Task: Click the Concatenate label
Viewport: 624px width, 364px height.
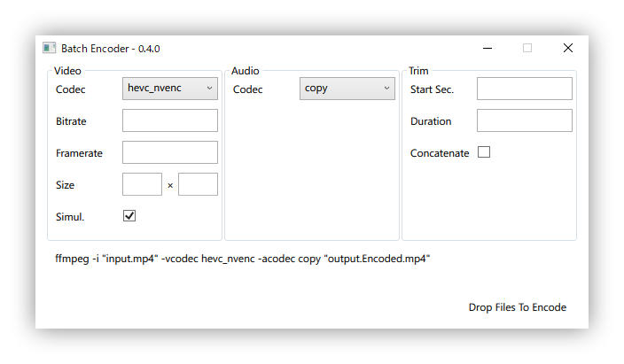Action: coord(440,153)
